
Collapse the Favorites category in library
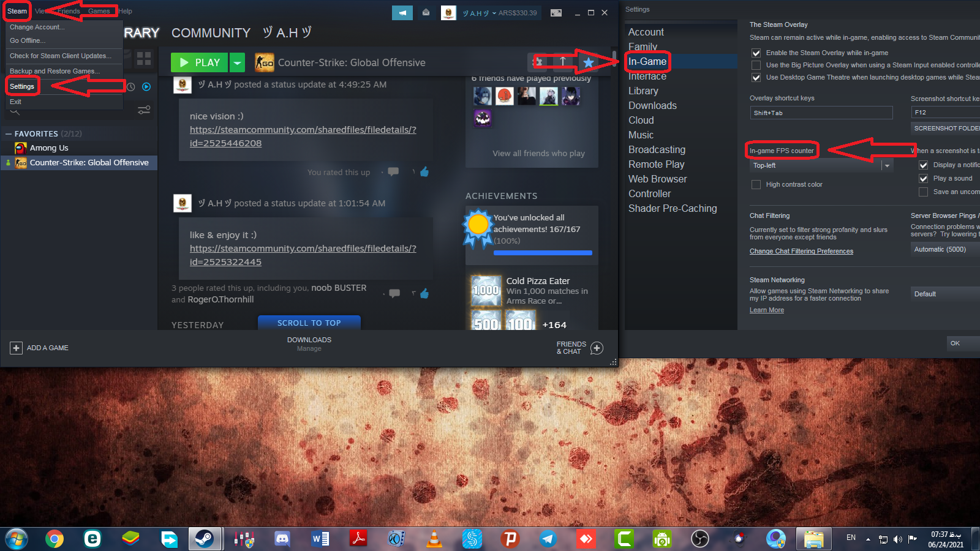coord(9,133)
